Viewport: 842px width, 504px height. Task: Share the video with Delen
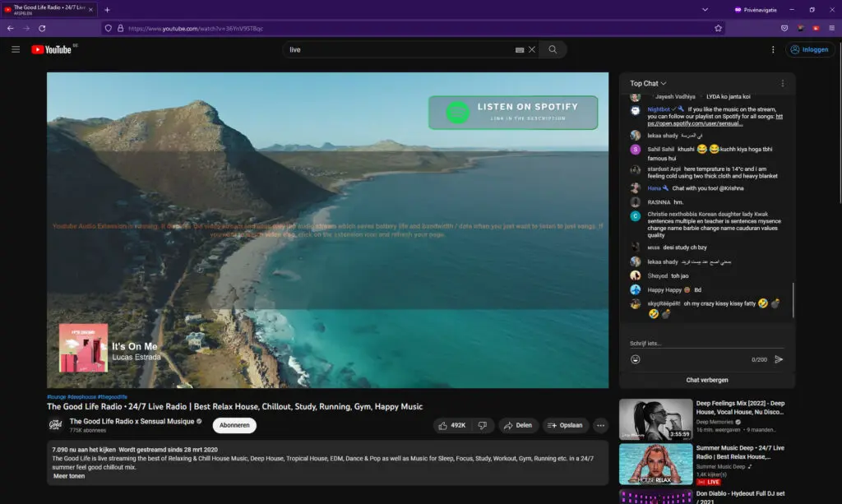[x=518, y=425]
